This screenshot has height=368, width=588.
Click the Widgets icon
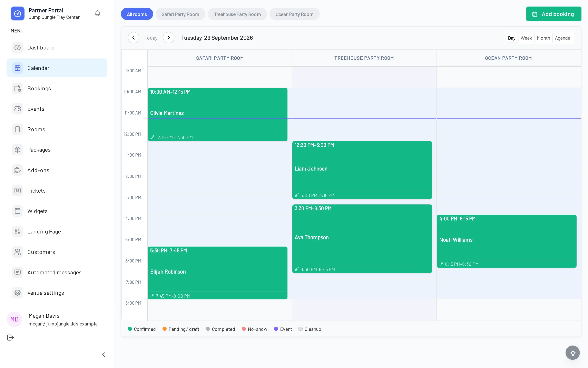(18, 211)
